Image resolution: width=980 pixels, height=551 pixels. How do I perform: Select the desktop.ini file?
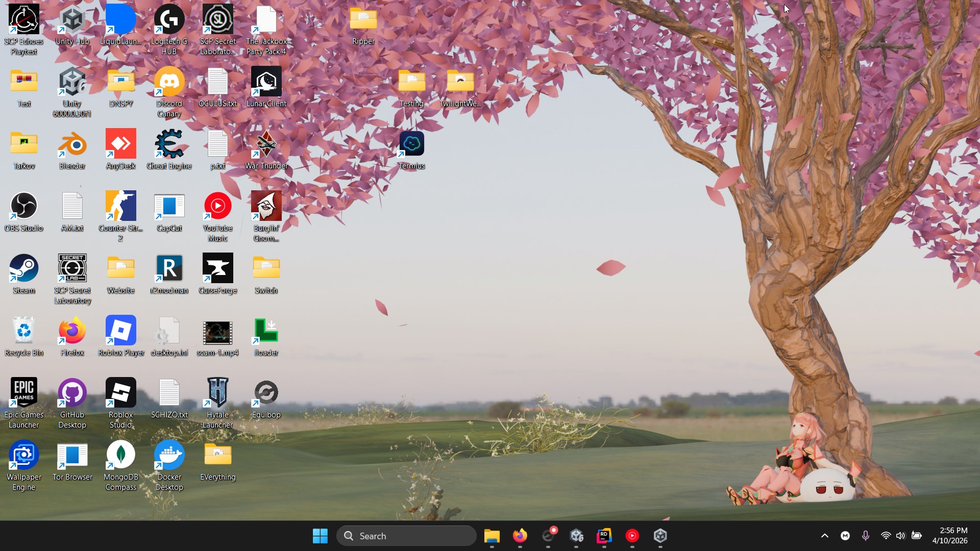(169, 337)
